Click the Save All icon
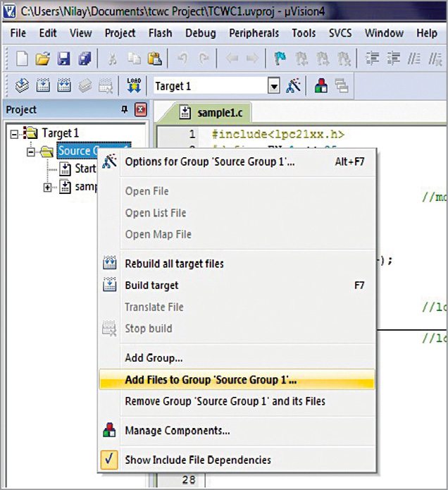This screenshot has width=448, height=490. [x=85, y=59]
